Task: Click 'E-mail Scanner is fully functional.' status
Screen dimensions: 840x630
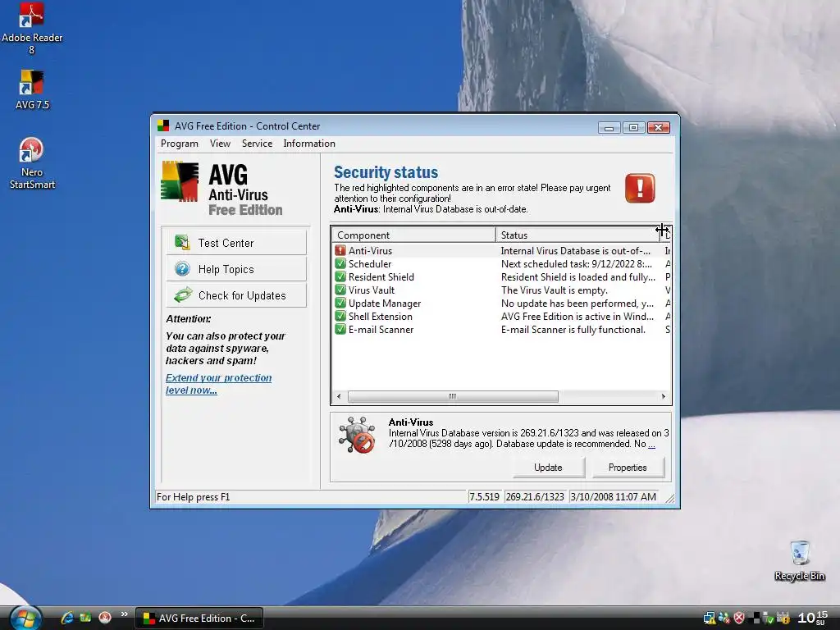Action: pos(573,330)
